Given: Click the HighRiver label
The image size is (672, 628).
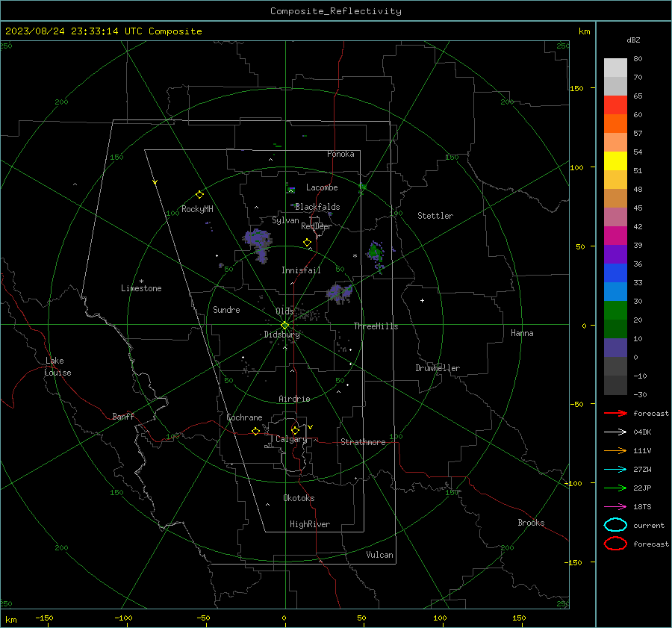Looking at the screenshot, I should tap(310, 524).
